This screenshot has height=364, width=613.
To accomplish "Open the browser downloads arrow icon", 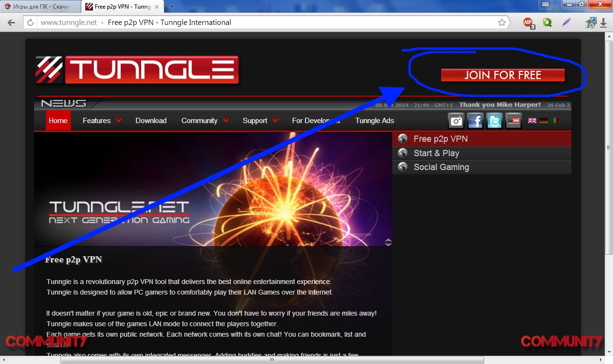I will [x=603, y=23].
